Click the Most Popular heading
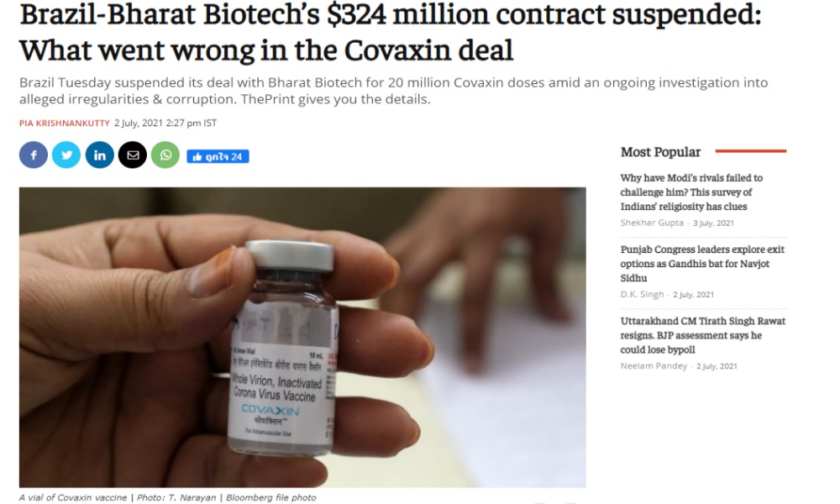840x504 pixels. 660,152
